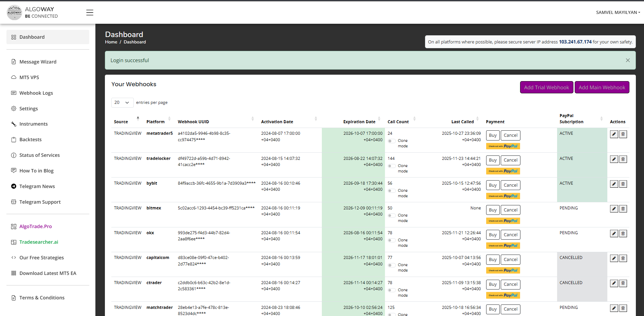Download Latest MT5 EA
Image resolution: width=644 pixels, height=316 pixels.
click(48, 273)
